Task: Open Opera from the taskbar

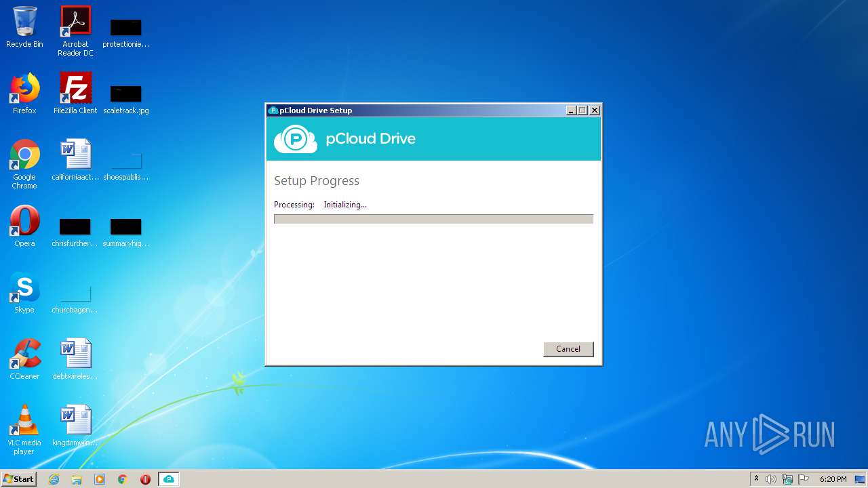Action: (x=145, y=479)
